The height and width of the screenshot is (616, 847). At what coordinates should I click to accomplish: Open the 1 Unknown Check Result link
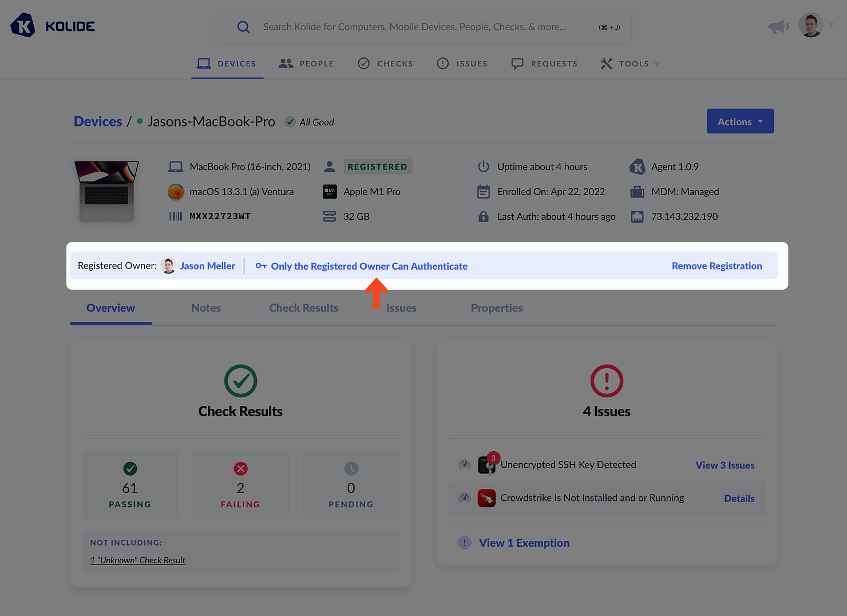pyautogui.click(x=137, y=560)
